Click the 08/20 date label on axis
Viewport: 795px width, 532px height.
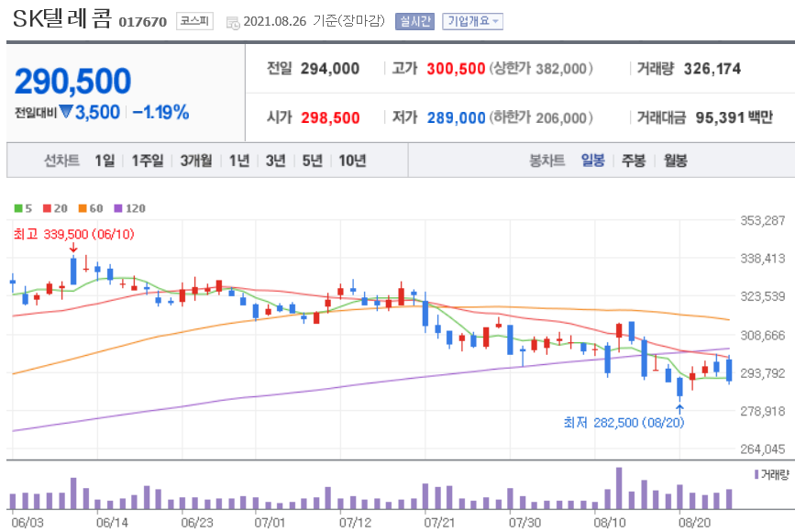click(695, 522)
